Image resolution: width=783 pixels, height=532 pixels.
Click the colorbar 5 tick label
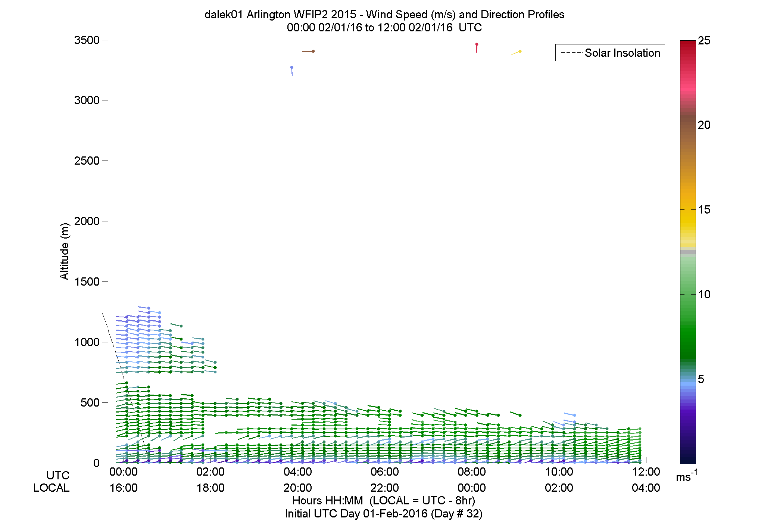pos(701,379)
